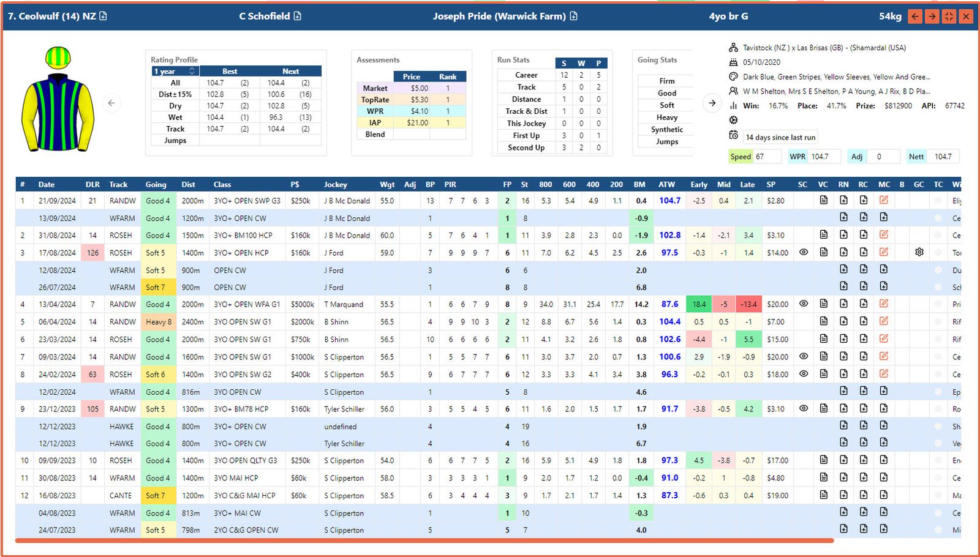
Task: Toggle the eye icon on the 23/12/2023 row
Action: click(803, 409)
